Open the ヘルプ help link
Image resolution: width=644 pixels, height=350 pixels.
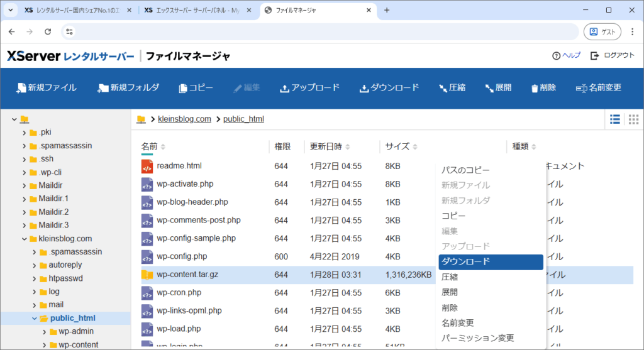click(566, 55)
